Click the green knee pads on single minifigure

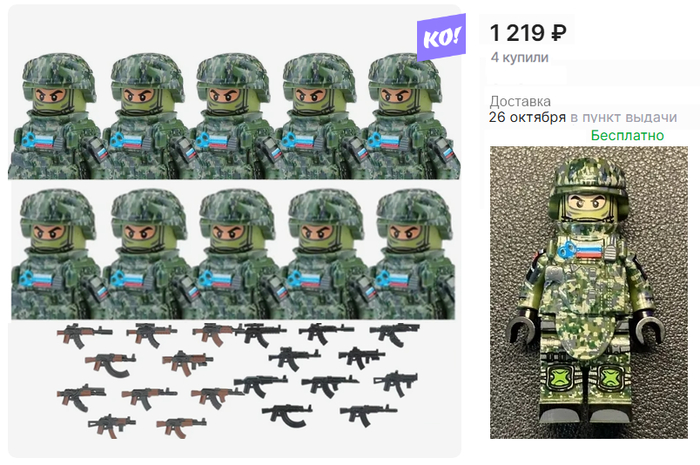[588, 379]
